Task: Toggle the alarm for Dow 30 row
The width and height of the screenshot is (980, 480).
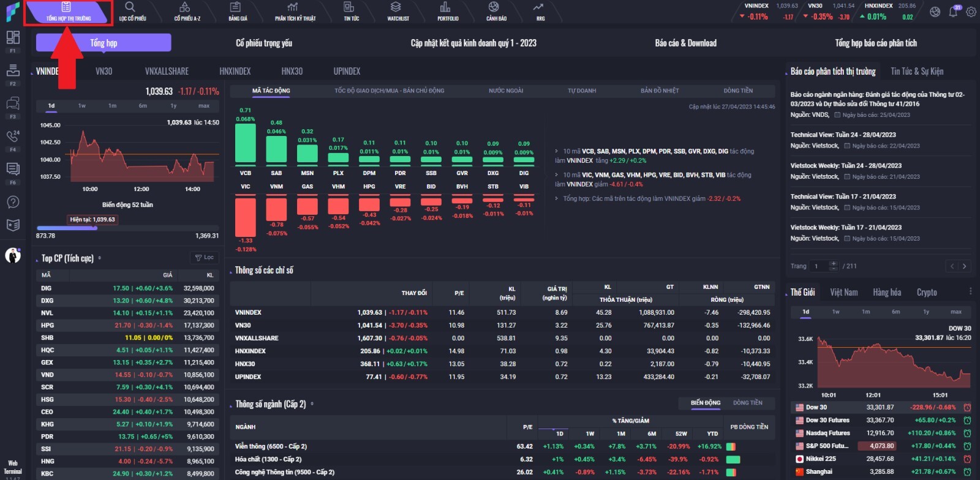Action: (967, 408)
